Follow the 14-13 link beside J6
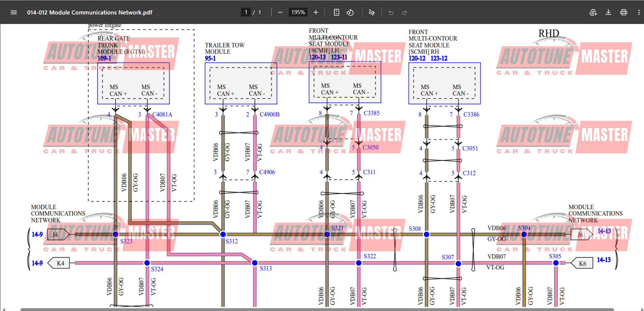 (x=604, y=231)
